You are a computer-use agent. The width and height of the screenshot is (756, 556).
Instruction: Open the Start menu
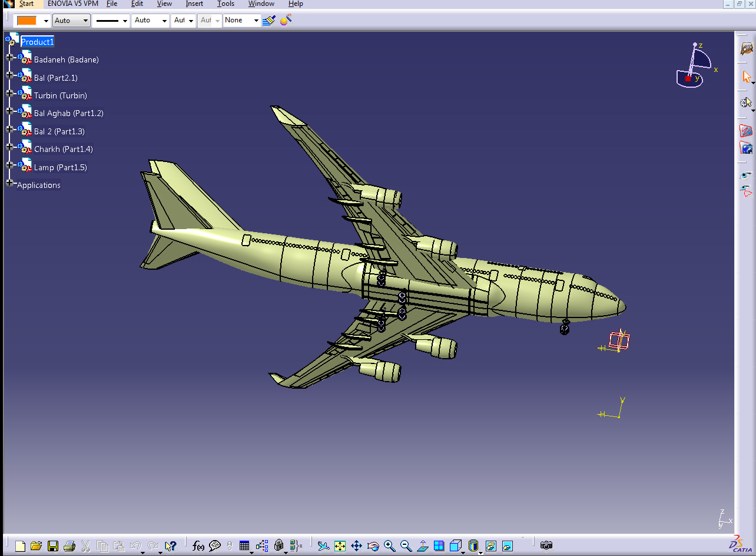pos(26,4)
